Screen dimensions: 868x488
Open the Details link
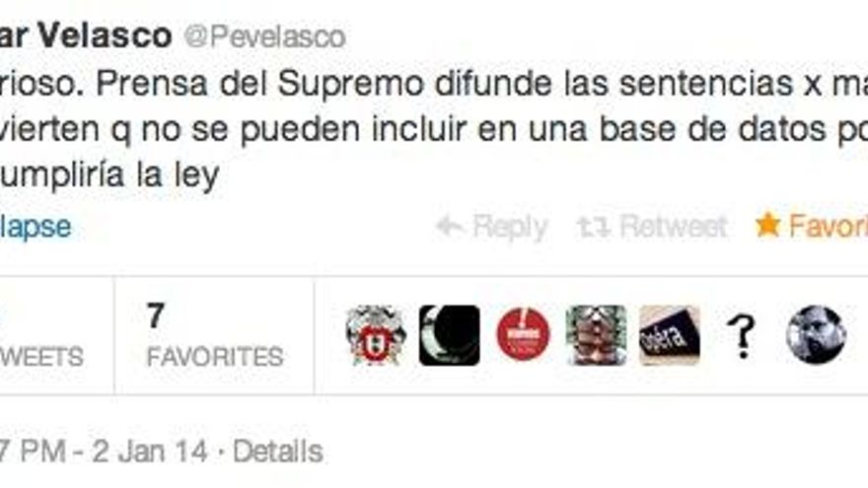[278, 452]
